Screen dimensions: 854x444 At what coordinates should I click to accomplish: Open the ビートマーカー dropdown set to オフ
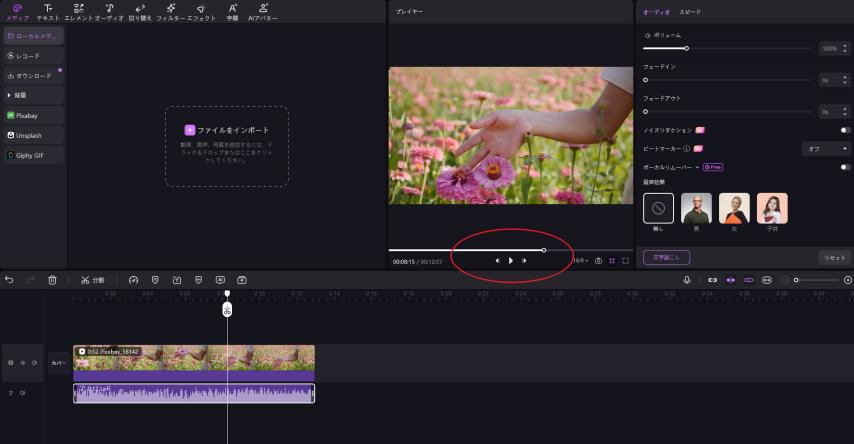(x=826, y=148)
